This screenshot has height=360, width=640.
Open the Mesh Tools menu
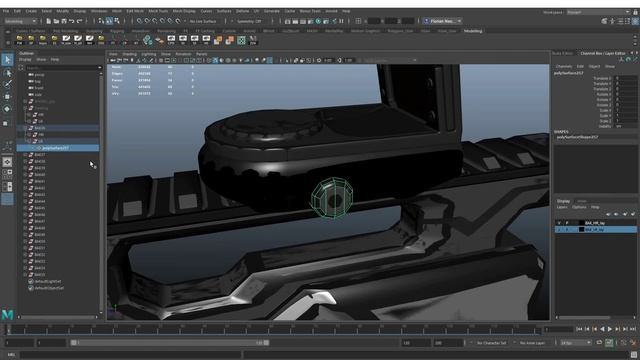pos(158,11)
